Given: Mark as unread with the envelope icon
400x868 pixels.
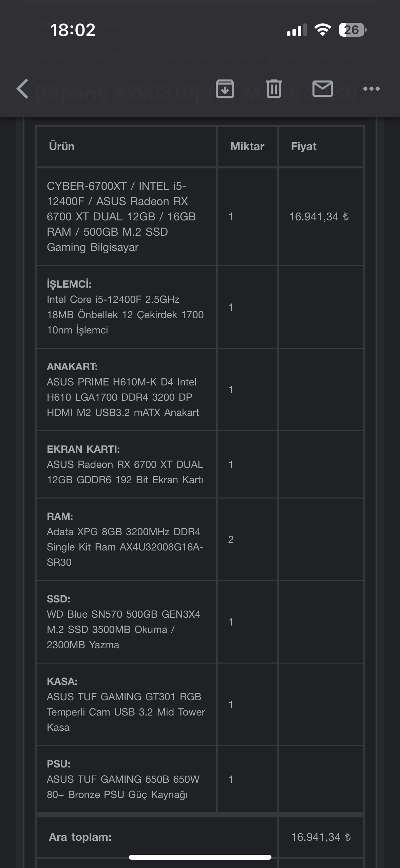Looking at the screenshot, I should pyautogui.click(x=322, y=89).
